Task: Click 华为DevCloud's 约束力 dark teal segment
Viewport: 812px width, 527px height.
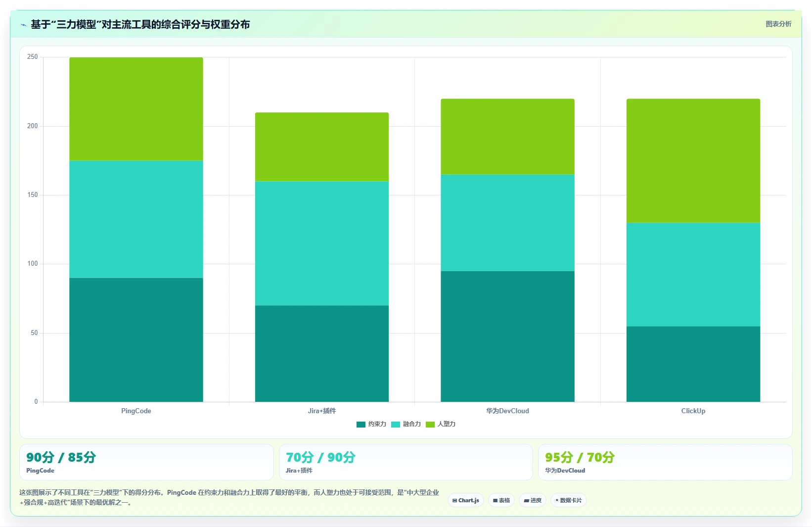Action: [x=507, y=336]
